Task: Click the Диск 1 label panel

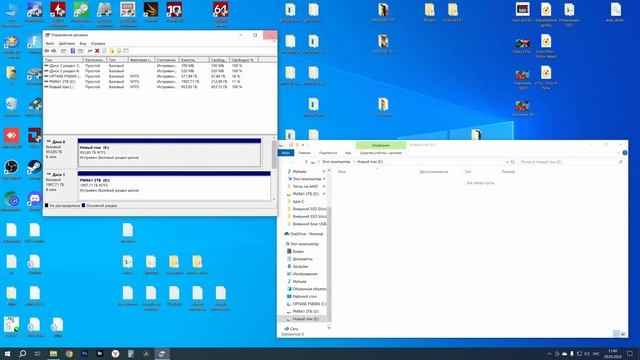Action: tap(60, 185)
